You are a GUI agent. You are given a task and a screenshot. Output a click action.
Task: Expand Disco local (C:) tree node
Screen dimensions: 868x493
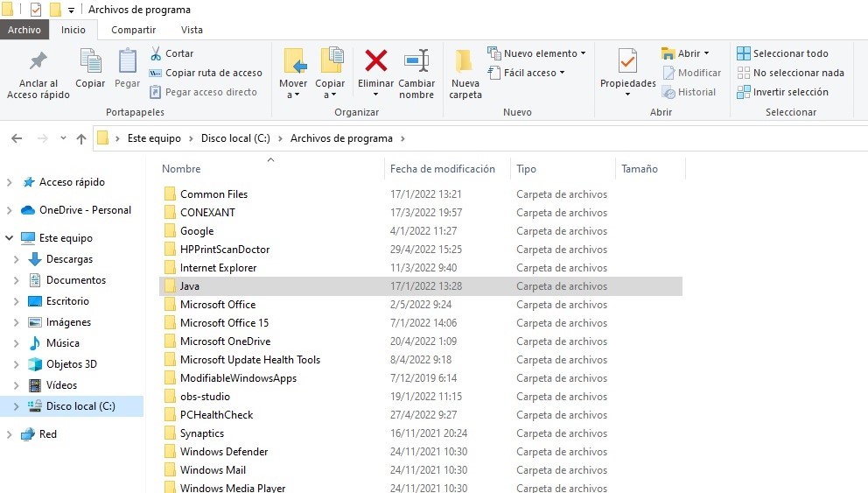16,406
